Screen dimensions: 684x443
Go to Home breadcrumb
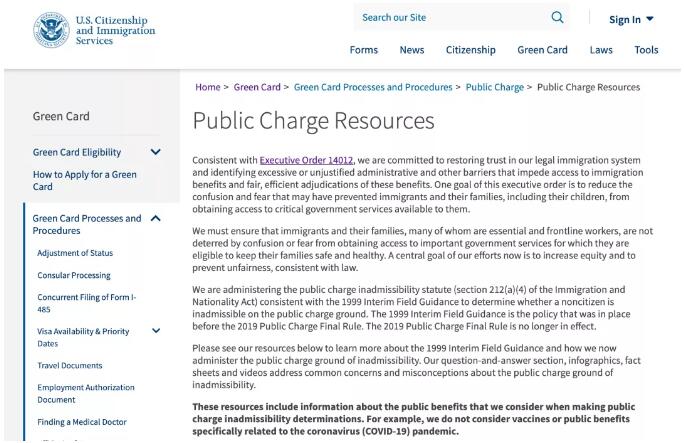pos(208,87)
